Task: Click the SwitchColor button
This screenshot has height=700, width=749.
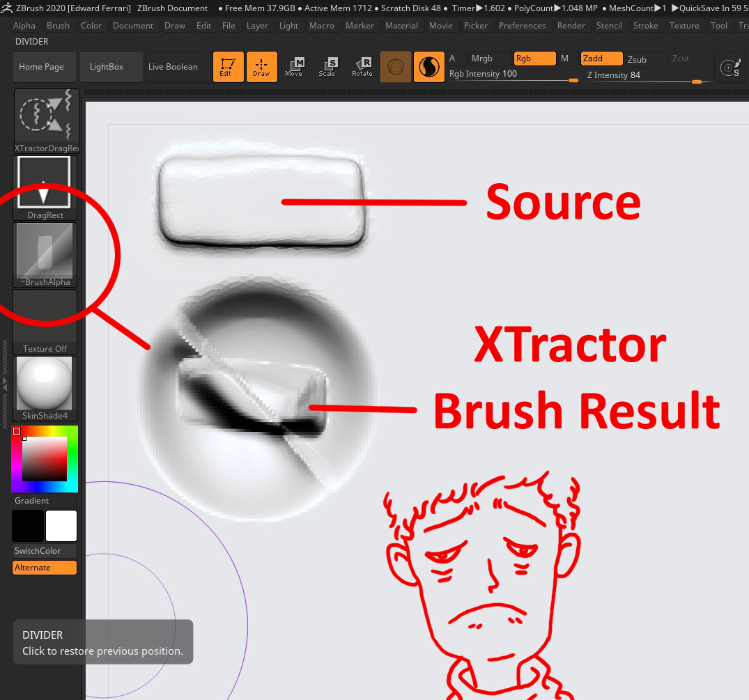Action: tap(45, 550)
